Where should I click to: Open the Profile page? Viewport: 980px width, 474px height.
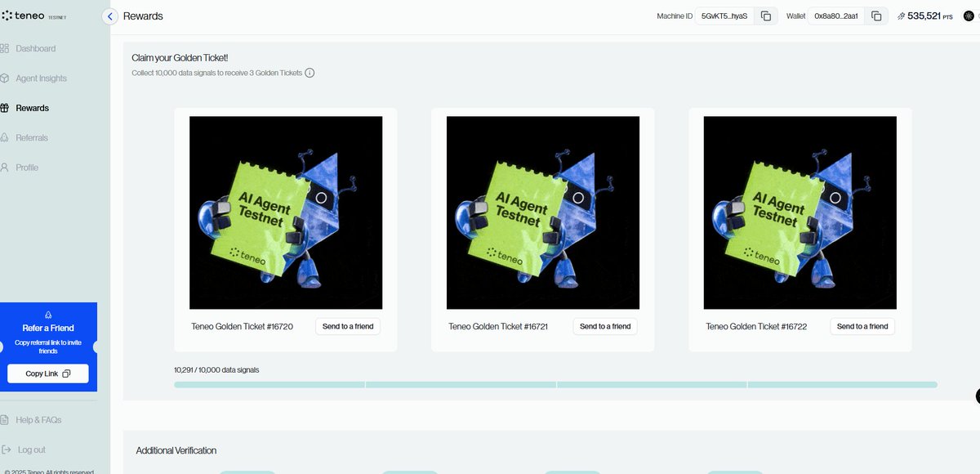pos(27,168)
